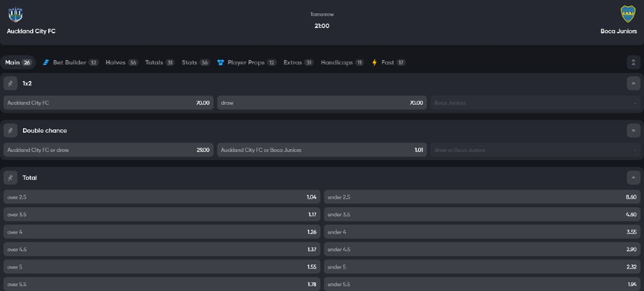Click the Boca Juniors team crest
The width and height of the screenshot is (644, 291).
(x=627, y=14)
